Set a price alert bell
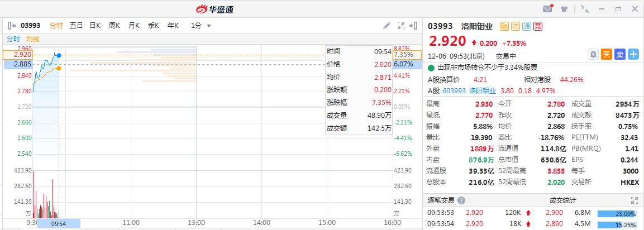Image resolution: width=644 pixels, height=230 pixels. pyautogui.click(x=593, y=54)
